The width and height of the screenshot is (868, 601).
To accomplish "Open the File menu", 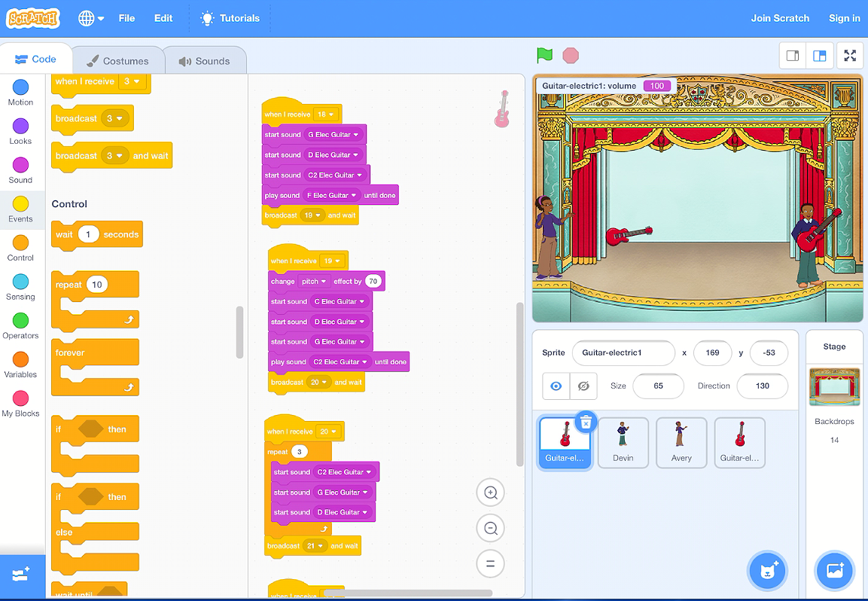I will pos(126,18).
